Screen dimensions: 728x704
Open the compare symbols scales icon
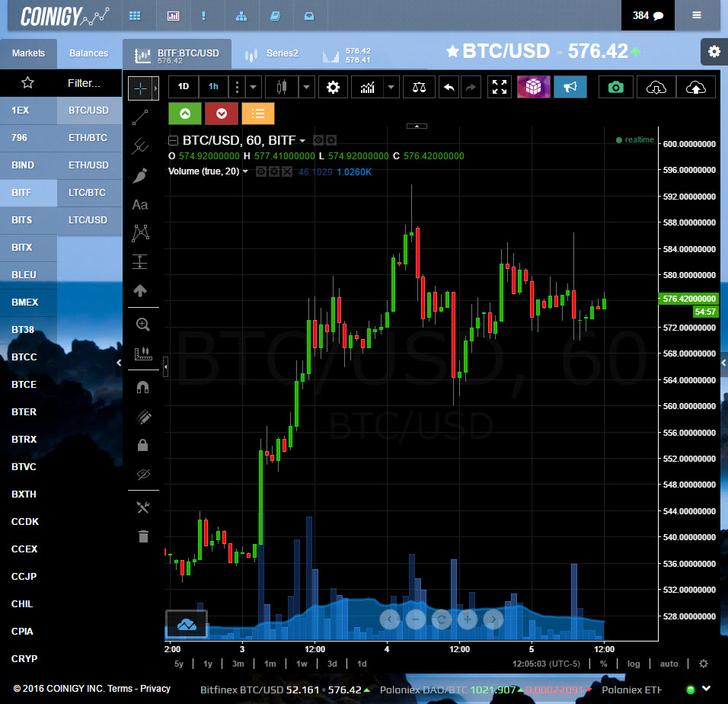click(419, 88)
